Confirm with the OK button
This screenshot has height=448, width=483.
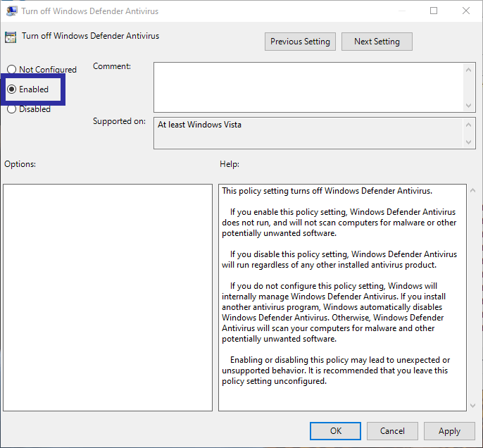pos(335,431)
